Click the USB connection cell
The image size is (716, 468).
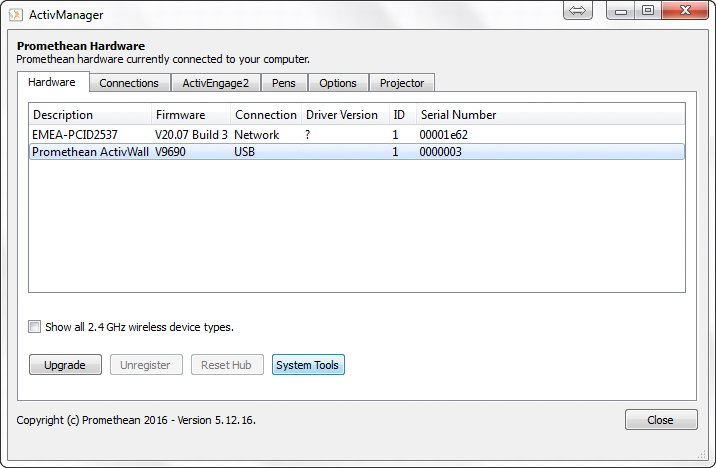pos(244,152)
